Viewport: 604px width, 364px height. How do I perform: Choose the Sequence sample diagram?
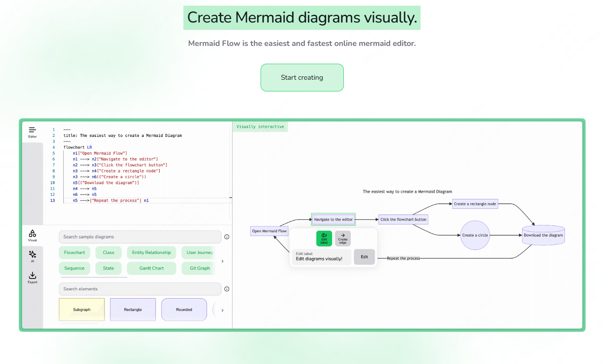75,268
